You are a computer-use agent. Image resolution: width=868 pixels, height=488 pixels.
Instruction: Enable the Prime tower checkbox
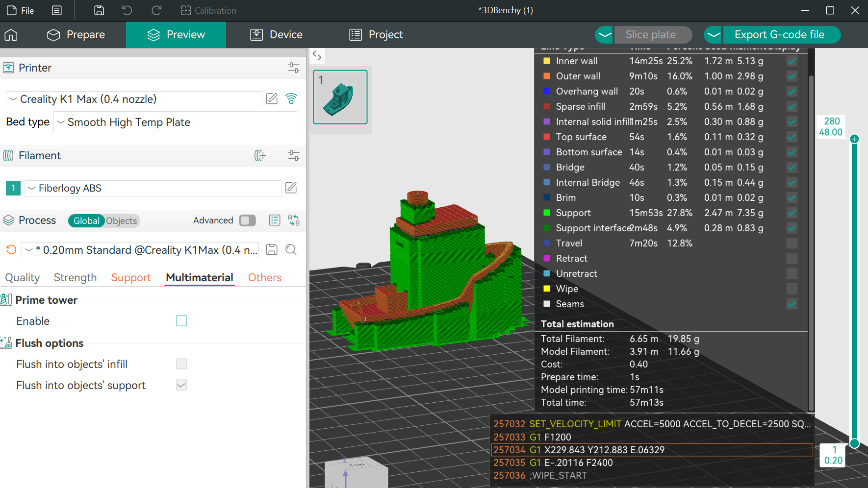pos(181,321)
